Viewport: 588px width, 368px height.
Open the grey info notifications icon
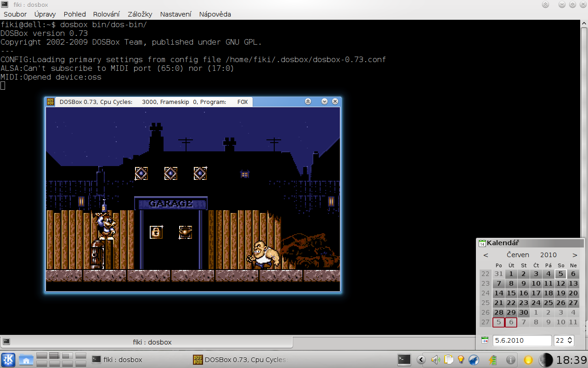[510, 360]
